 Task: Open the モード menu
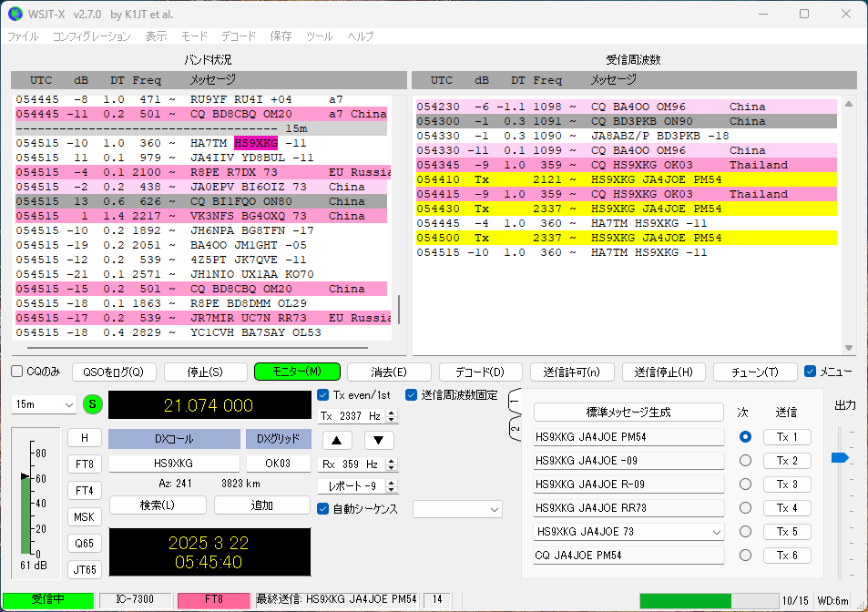194,36
